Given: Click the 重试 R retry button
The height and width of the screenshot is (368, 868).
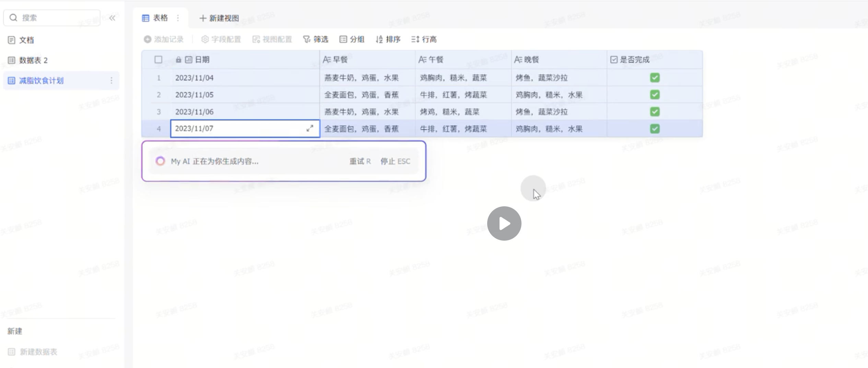Looking at the screenshot, I should pos(360,161).
